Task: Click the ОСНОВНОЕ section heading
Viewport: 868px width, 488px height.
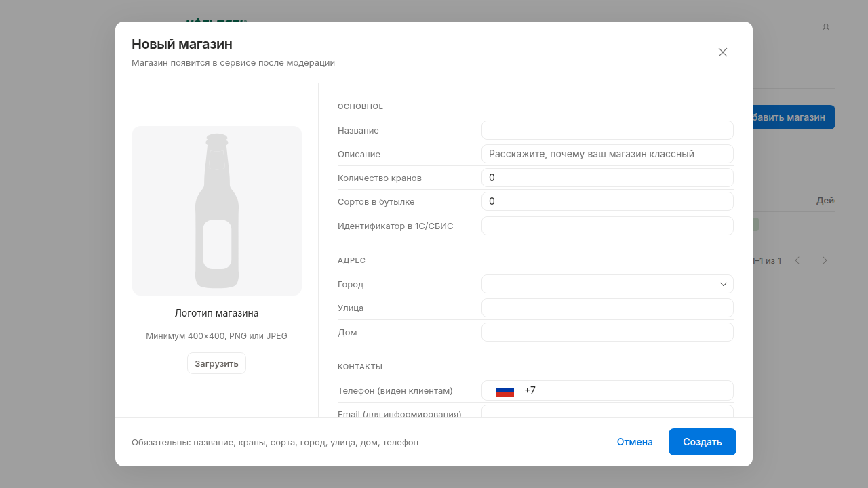Action: coord(361,106)
